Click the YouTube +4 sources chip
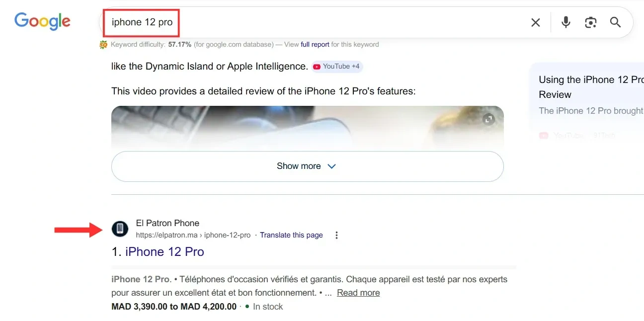Screen dimensions: 644x321 [337, 67]
